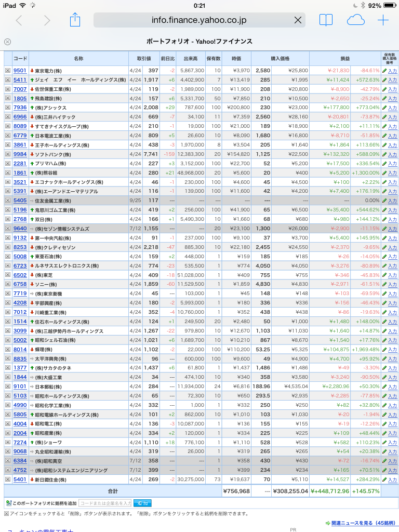Open stock code 9984 link
Viewport: 399px width, 532px height.
click(20, 154)
